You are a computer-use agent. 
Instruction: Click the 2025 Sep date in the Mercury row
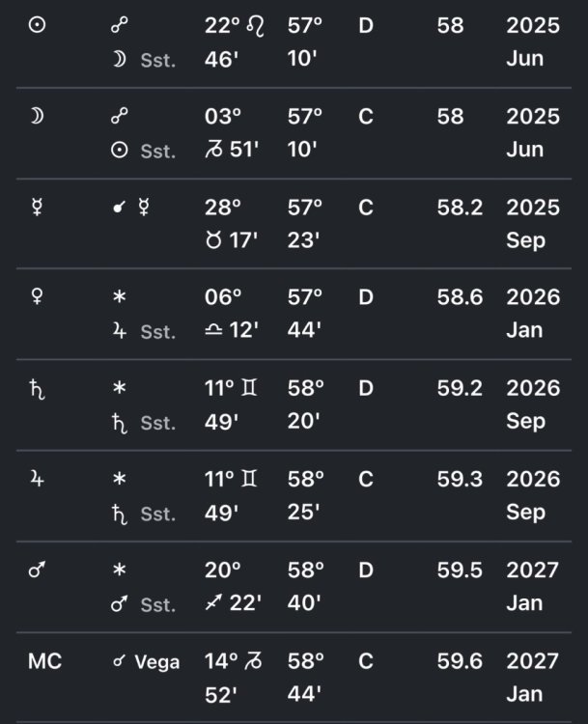click(532, 224)
